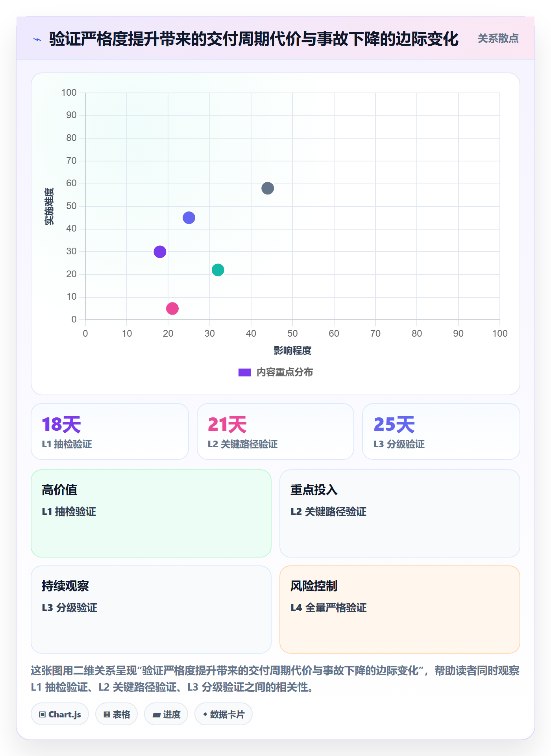This screenshot has height=756, width=551.
Task: Click the lightning bolt icon in header
Action: coord(37,39)
